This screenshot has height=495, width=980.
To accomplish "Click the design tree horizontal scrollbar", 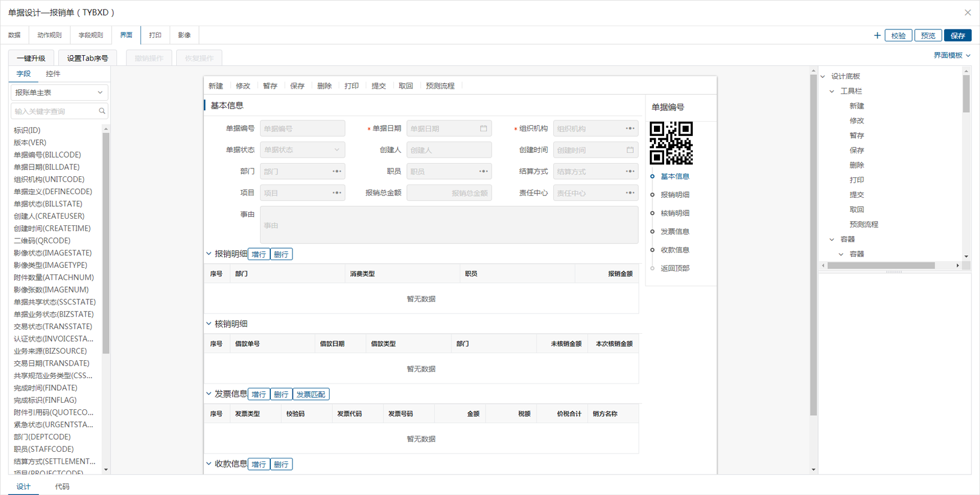I will pos(881,265).
